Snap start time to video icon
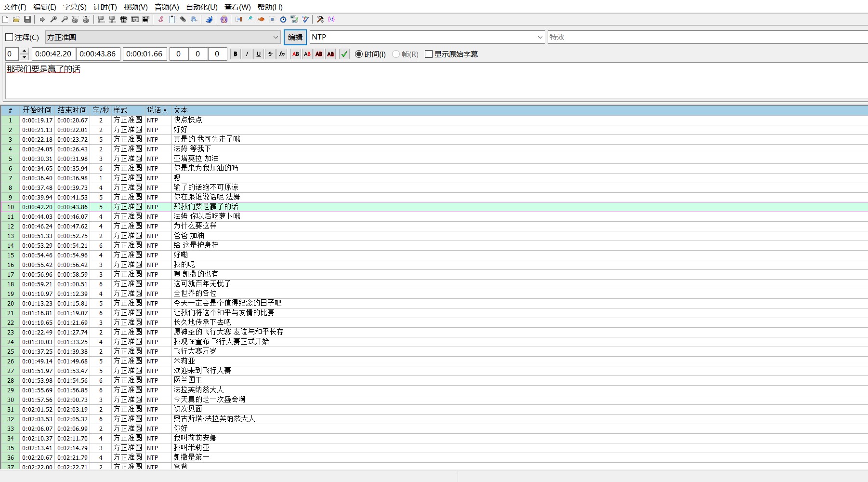 click(x=101, y=19)
